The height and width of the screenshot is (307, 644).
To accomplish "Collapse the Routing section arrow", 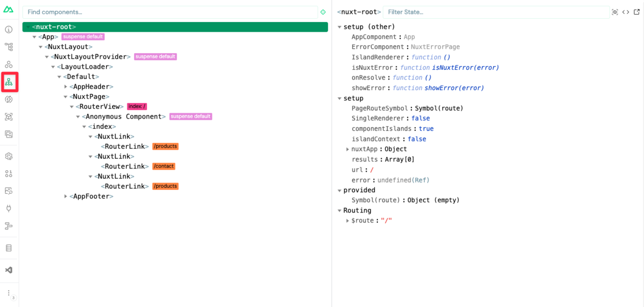I will [339, 210].
